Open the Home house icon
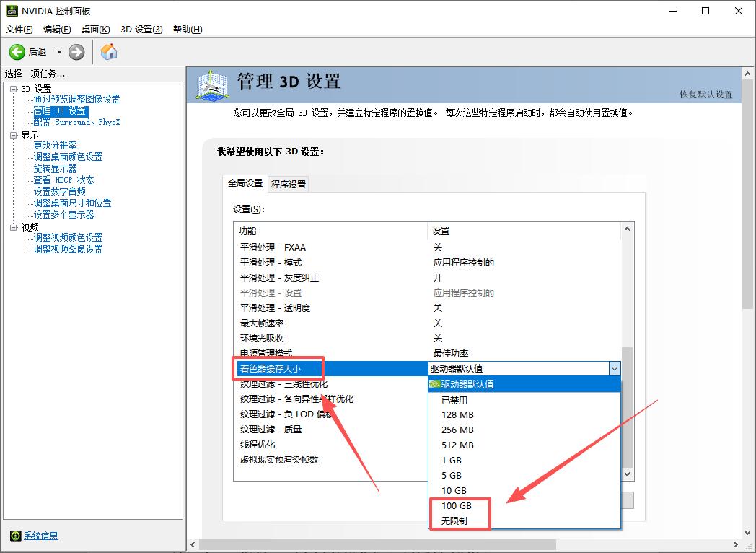This screenshot has width=756, height=553. (109, 51)
